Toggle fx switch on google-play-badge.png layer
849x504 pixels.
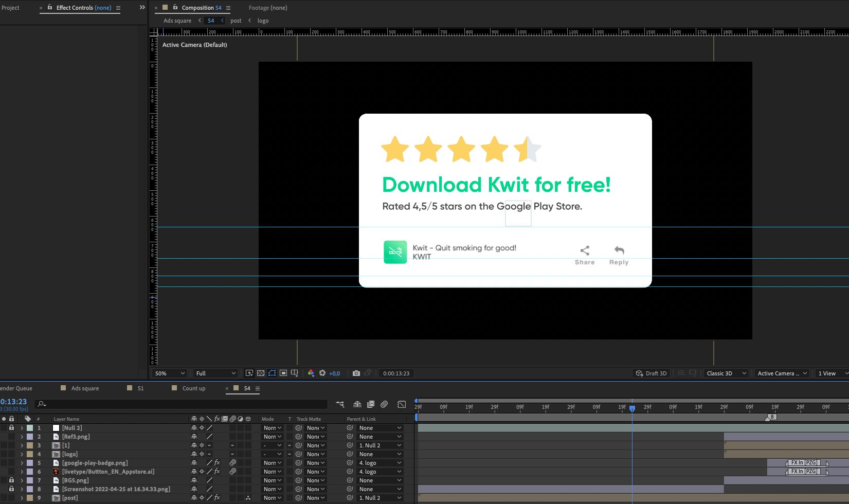[217, 463]
